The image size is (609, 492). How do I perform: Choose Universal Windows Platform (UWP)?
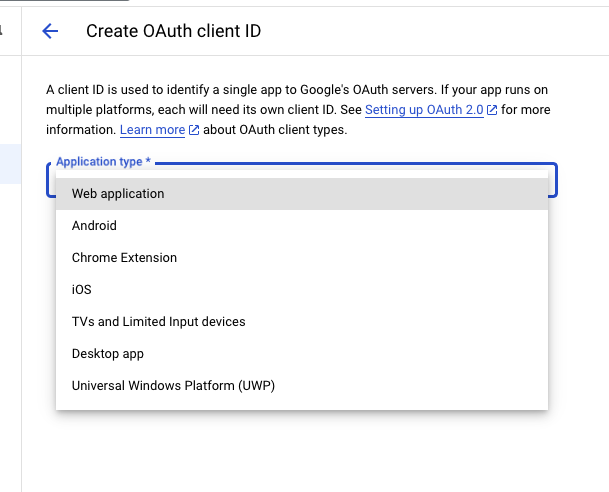coord(302,386)
